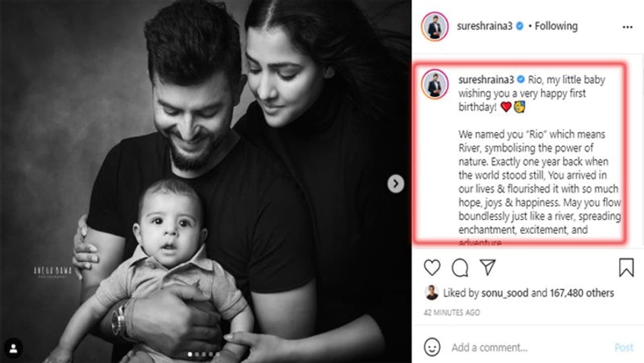Open emoji picker smiley icon
The height and width of the screenshot is (363, 644).
(432, 347)
